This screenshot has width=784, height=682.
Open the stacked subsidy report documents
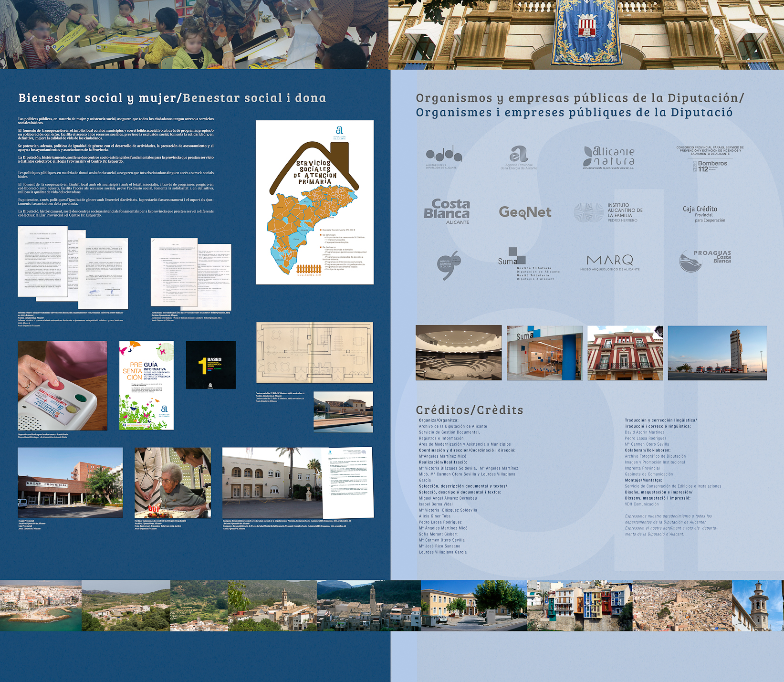(73, 268)
